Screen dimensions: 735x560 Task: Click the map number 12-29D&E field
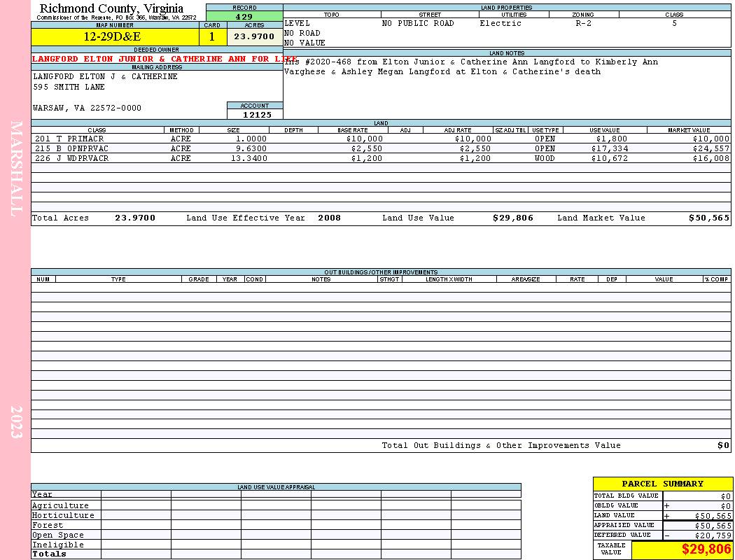(x=115, y=36)
